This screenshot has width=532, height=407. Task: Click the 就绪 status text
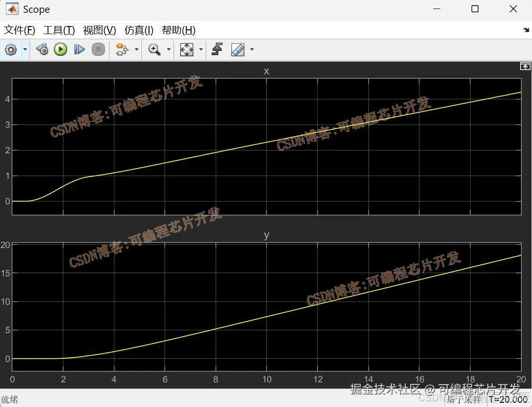[9, 399]
